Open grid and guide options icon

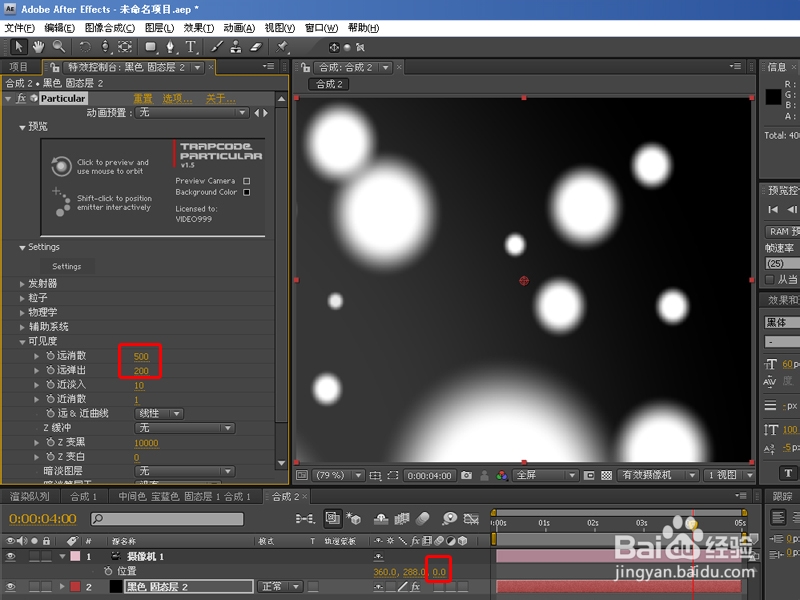point(375,476)
